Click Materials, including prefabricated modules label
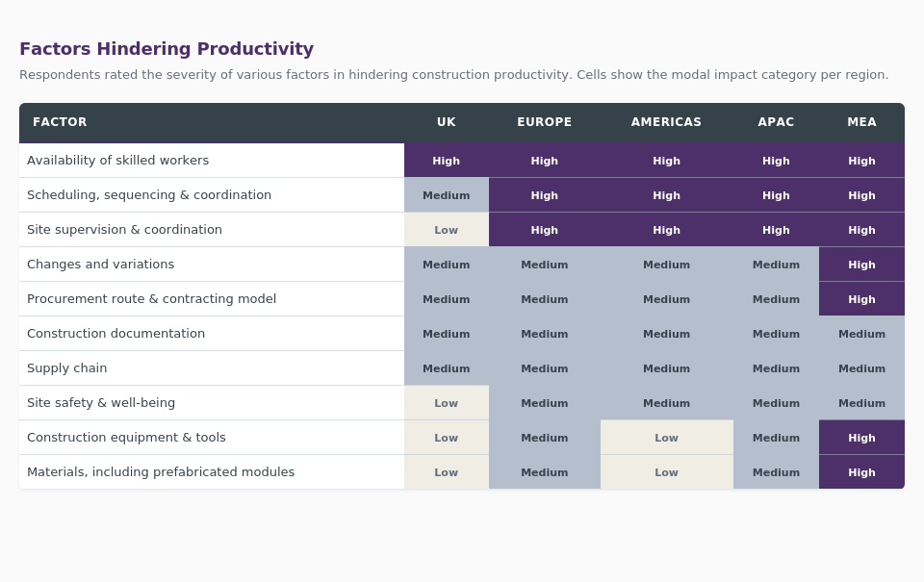Viewport: 924px width, 582px height. [161, 472]
